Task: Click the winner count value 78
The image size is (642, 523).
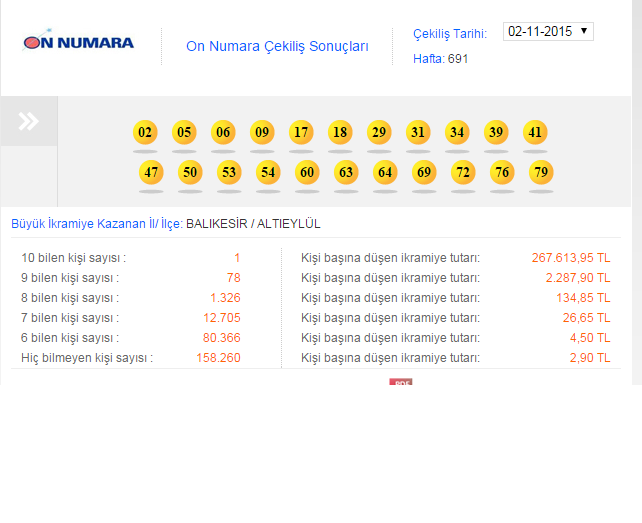Action: pos(234,278)
